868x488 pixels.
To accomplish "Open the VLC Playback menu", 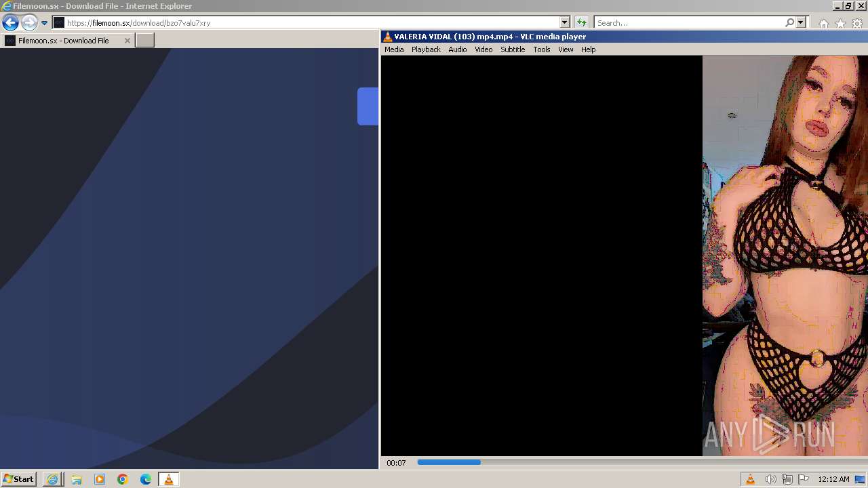I will [x=426, y=49].
